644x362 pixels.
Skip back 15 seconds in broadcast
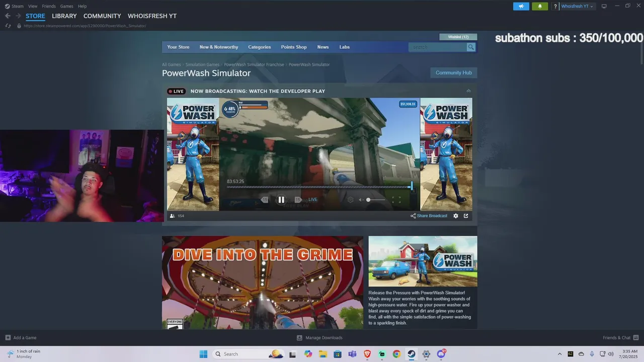(264, 200)
